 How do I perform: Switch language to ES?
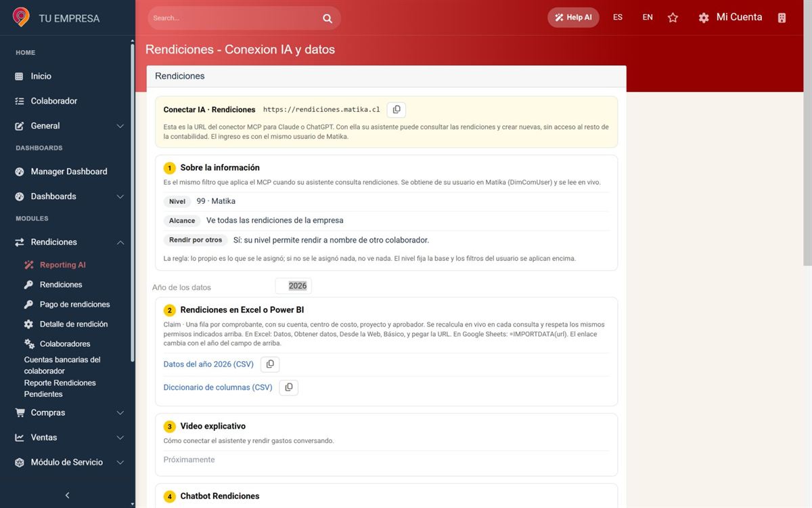[x=618, y=18]
